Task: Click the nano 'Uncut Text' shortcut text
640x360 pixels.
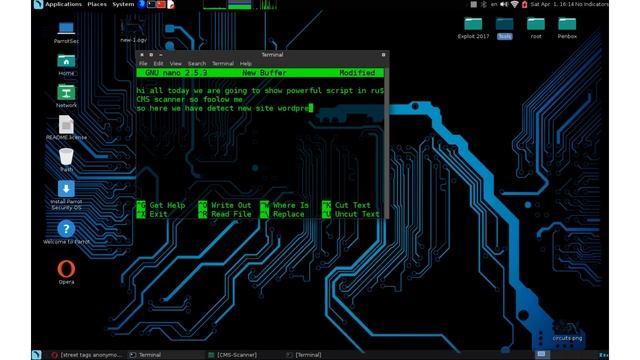Action: (x=357, y=214)
